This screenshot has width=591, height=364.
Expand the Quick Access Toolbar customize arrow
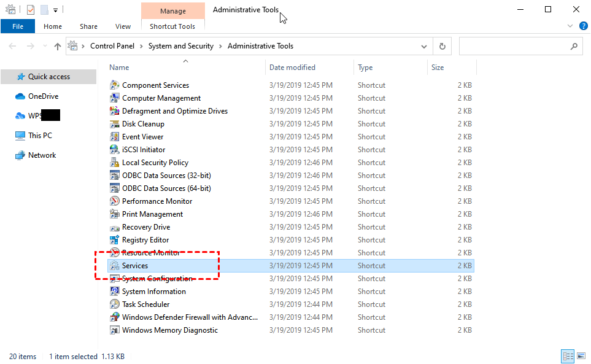tap(56, 10)
